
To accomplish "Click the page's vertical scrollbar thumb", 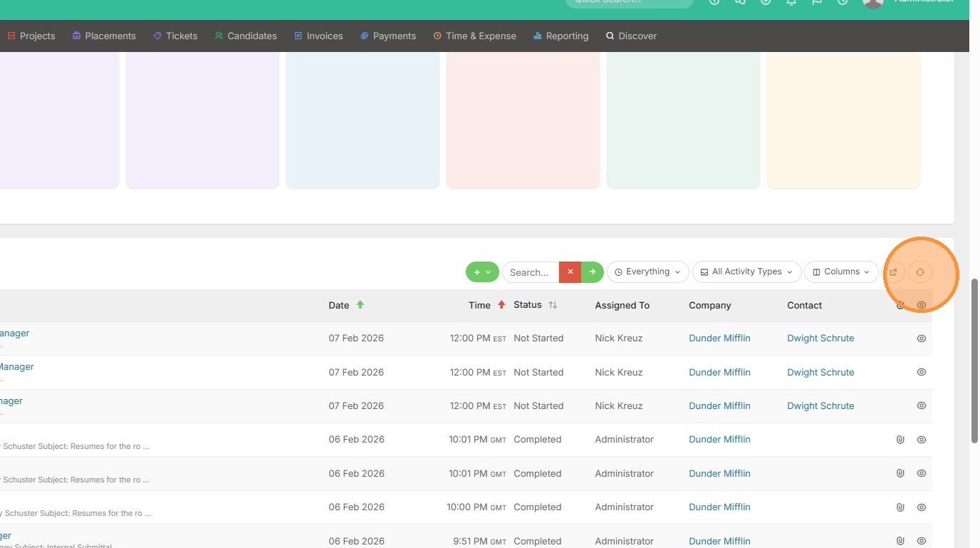I will (x=974, y=361).
